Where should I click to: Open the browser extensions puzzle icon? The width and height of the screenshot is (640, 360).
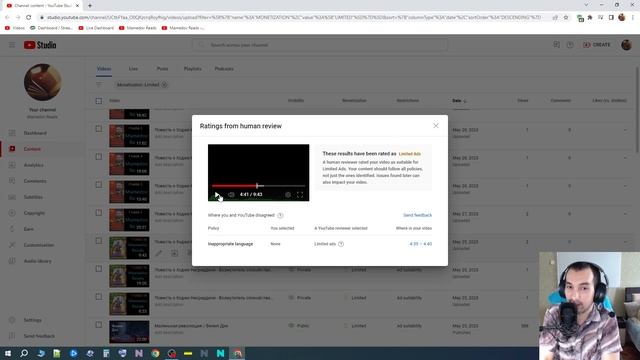(590, 18)
